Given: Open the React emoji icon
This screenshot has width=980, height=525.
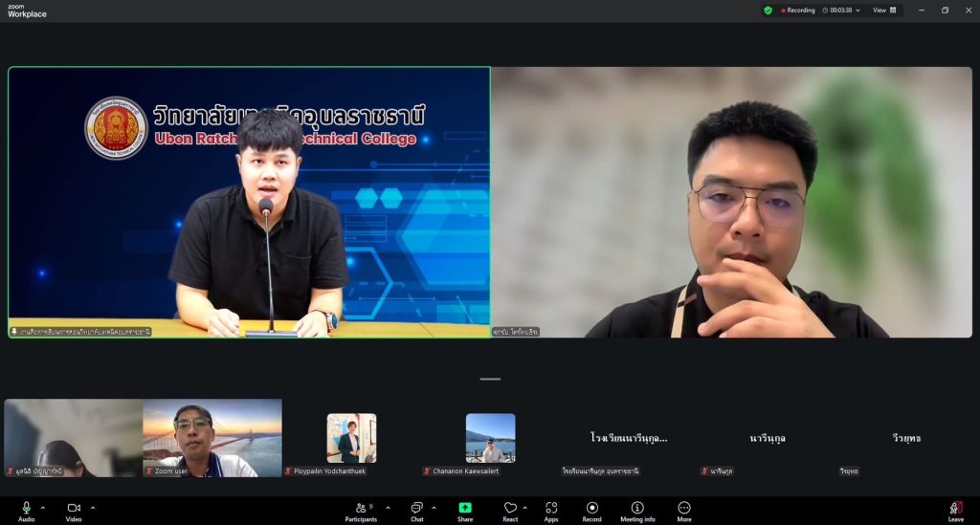Looking at the screenshot, I should 510,508.
